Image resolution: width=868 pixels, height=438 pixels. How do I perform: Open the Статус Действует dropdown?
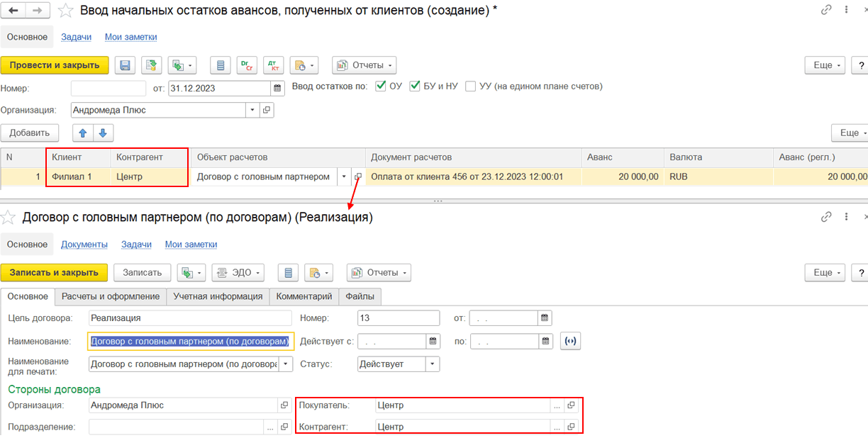[x=432, y=364]
